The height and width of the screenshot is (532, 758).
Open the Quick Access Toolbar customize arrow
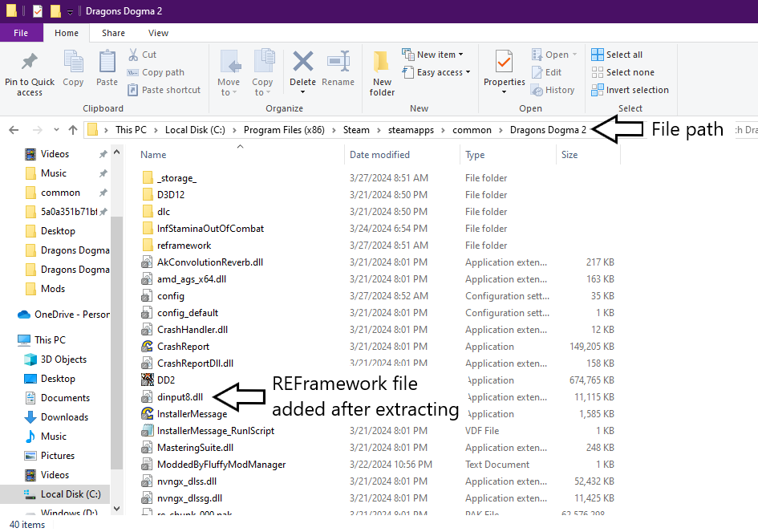(x=70, y=11)
